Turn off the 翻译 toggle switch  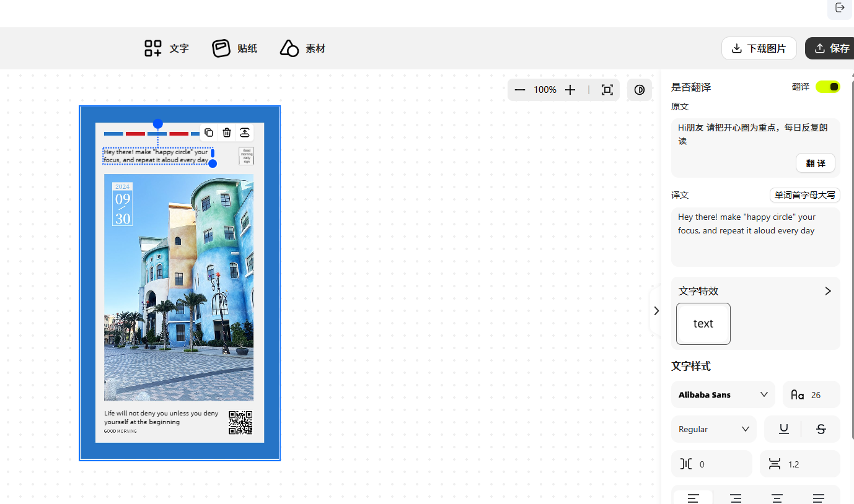coord(827,87)
